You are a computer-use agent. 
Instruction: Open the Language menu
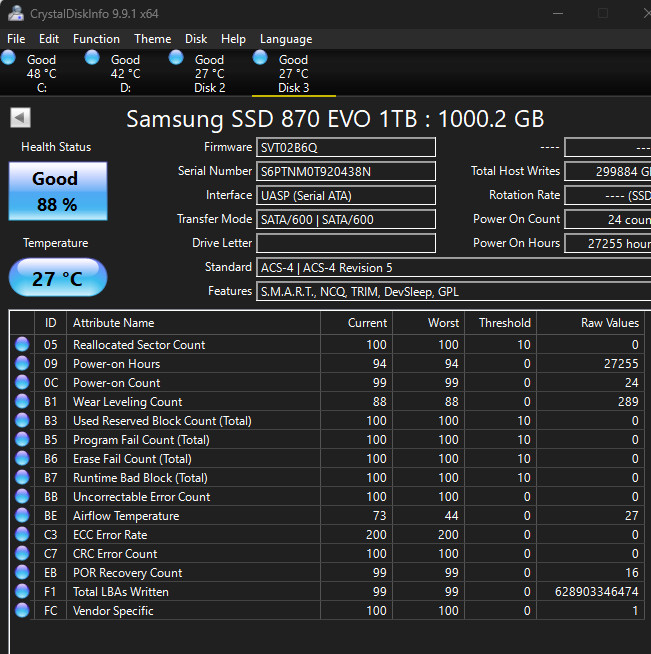(286, 39)
